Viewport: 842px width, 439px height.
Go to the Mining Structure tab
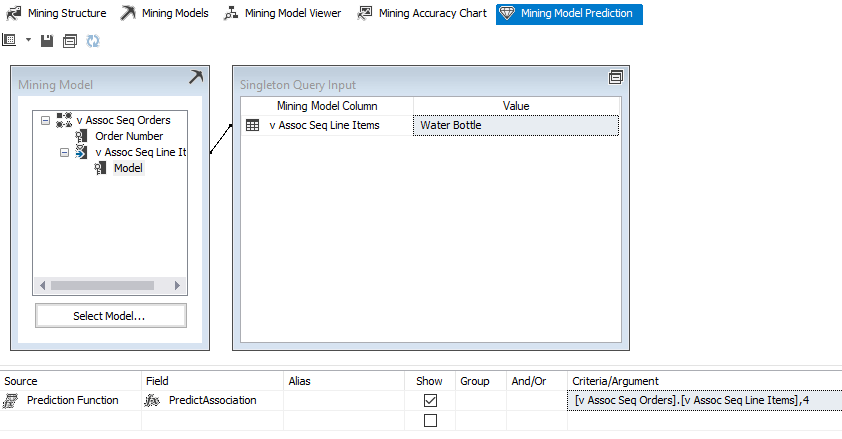tap(56, 14)
